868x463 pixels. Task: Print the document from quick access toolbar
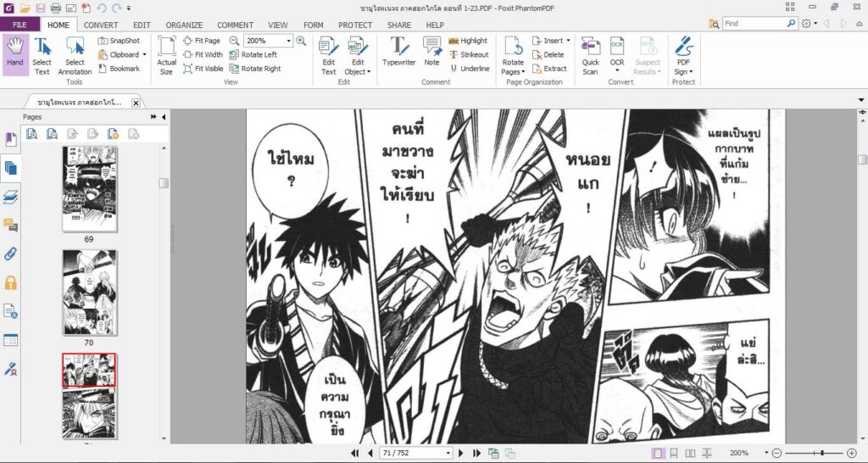click(x=55, y=8)
